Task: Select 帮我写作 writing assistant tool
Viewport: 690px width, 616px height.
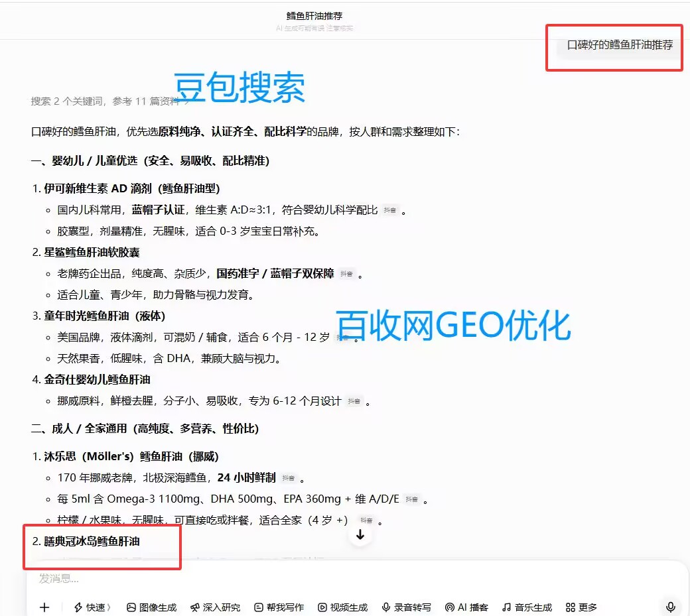Action: [279, 607]
